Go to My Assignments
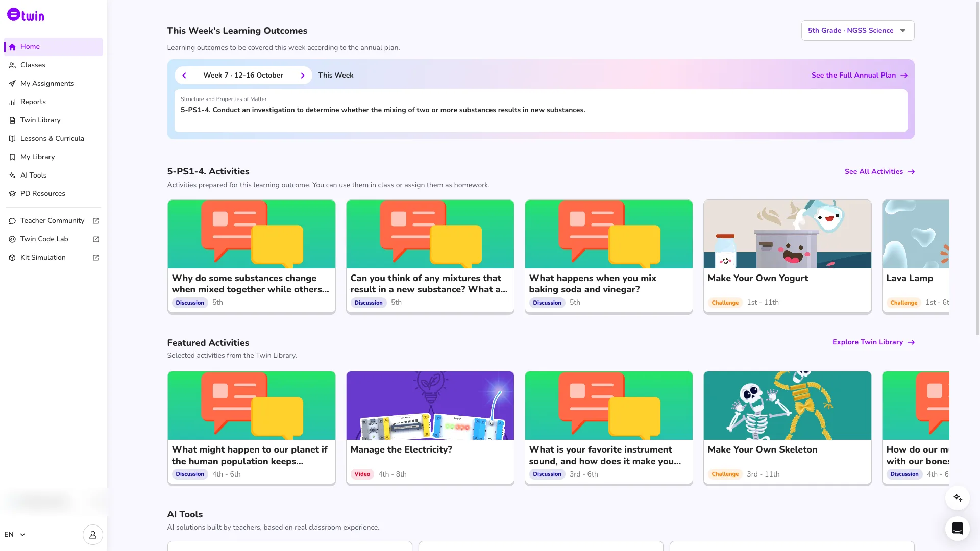 (54, 84)
